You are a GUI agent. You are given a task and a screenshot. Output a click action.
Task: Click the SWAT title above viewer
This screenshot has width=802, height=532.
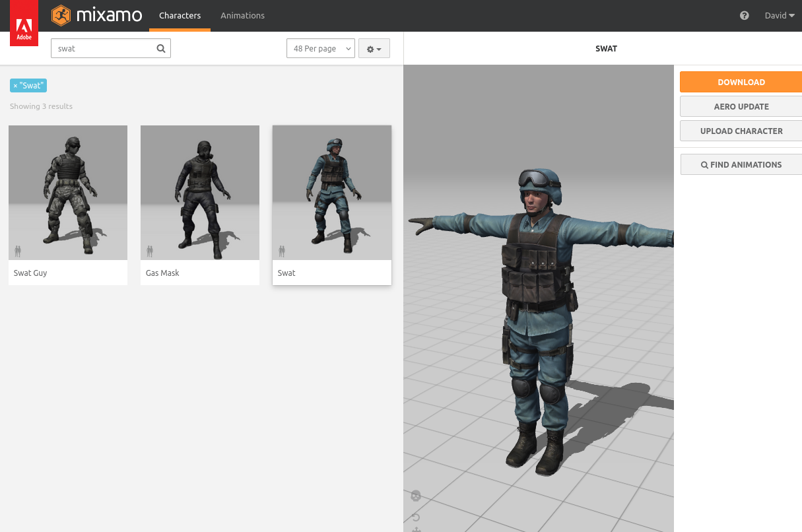click(606, 48)
